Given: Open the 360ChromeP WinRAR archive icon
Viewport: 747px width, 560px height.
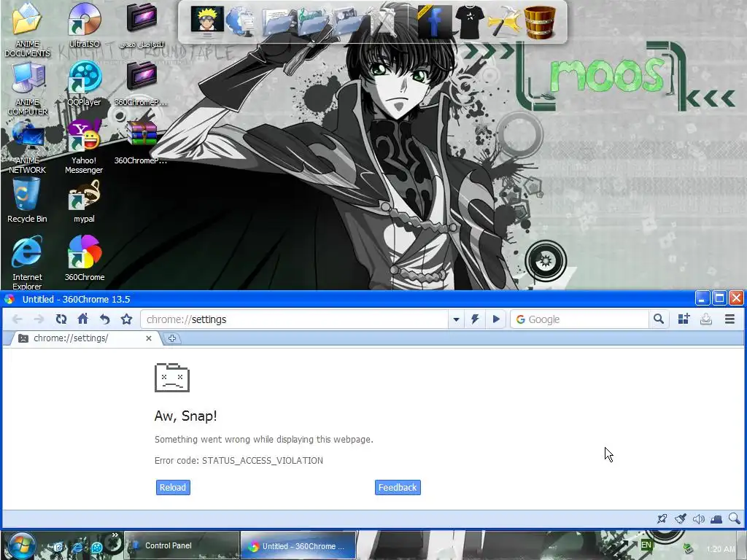Looking at the screenshot, I should pos(141,142).
